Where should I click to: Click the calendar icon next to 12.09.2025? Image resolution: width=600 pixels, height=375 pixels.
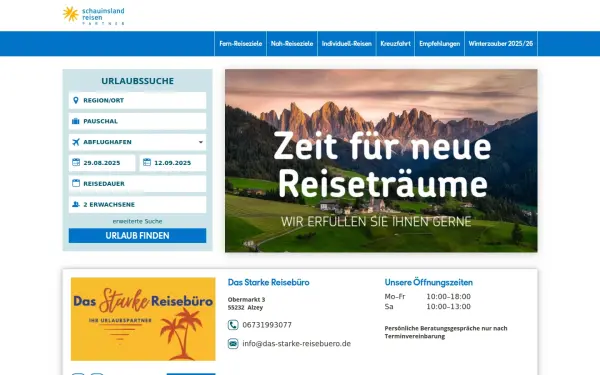pos(147,163)
